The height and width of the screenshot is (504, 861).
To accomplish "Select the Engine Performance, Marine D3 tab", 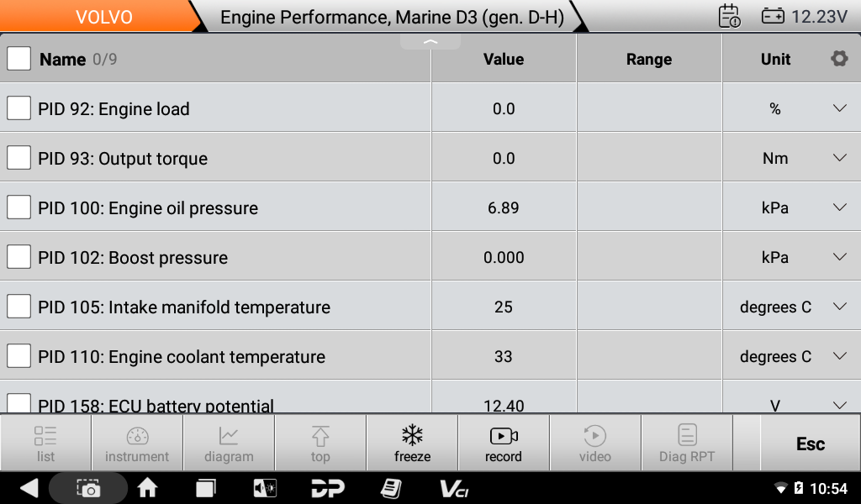I will pos(392,17).
